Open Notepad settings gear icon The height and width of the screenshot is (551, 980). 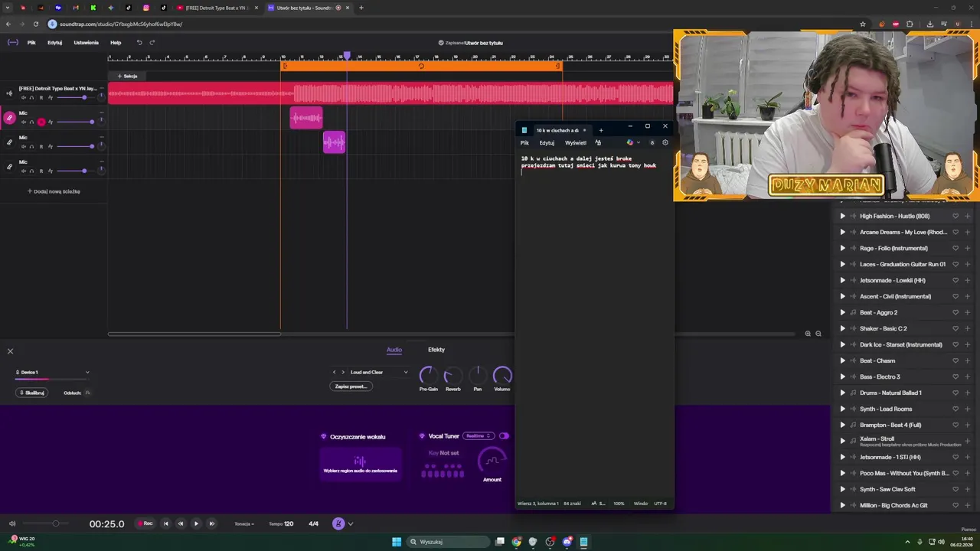(665, 142)
